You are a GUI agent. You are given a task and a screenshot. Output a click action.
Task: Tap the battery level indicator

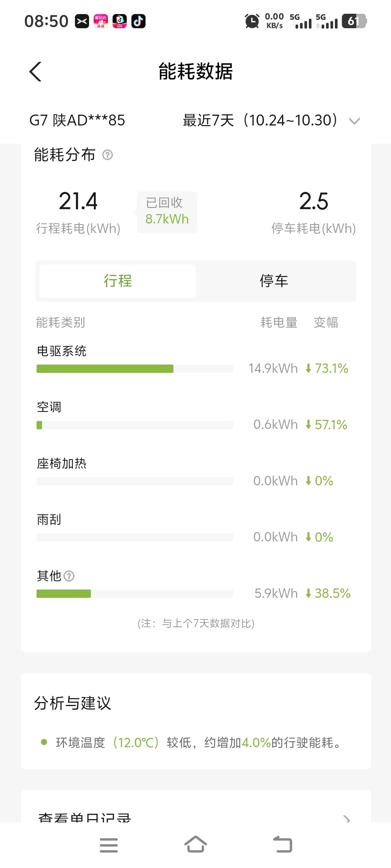pos(354,21)
